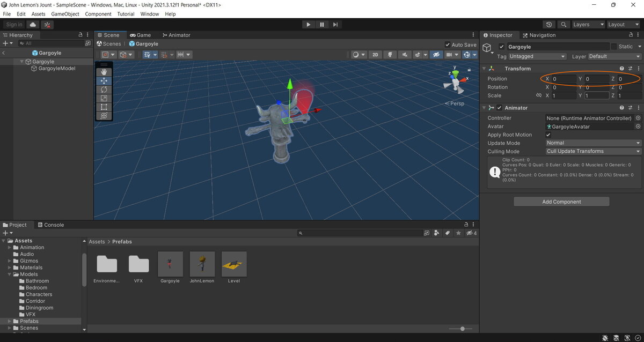This screenshot has width=644, height=342.
Task: Click the Pause button
Action: 322,25
